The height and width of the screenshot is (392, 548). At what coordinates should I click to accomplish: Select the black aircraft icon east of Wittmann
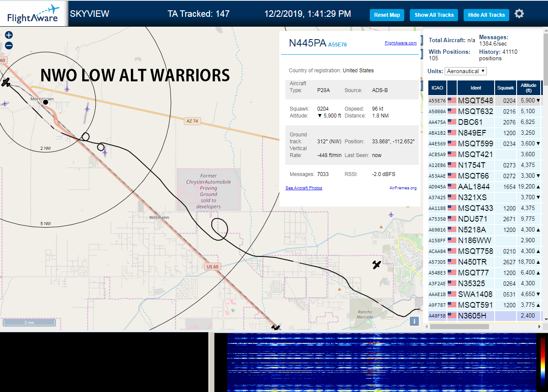pyautogui.click(x=377, y=265)
